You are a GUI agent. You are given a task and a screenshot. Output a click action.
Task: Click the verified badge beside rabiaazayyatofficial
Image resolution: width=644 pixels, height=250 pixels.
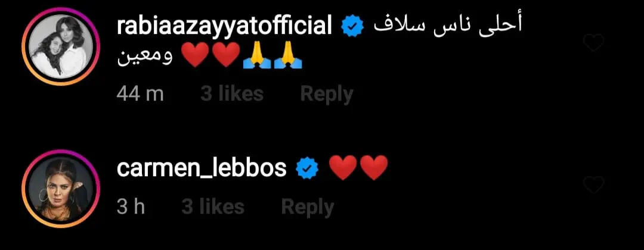[353, 27]
